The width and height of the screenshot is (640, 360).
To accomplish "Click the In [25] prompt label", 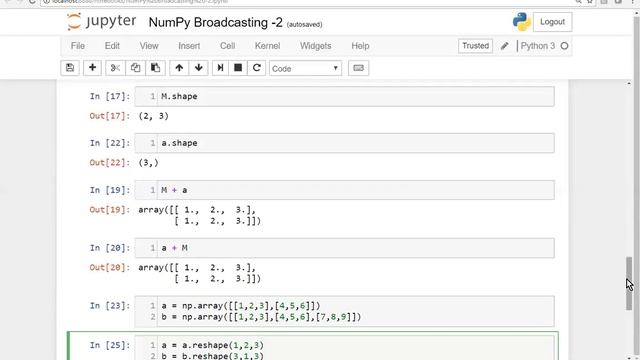I will 110,345.
